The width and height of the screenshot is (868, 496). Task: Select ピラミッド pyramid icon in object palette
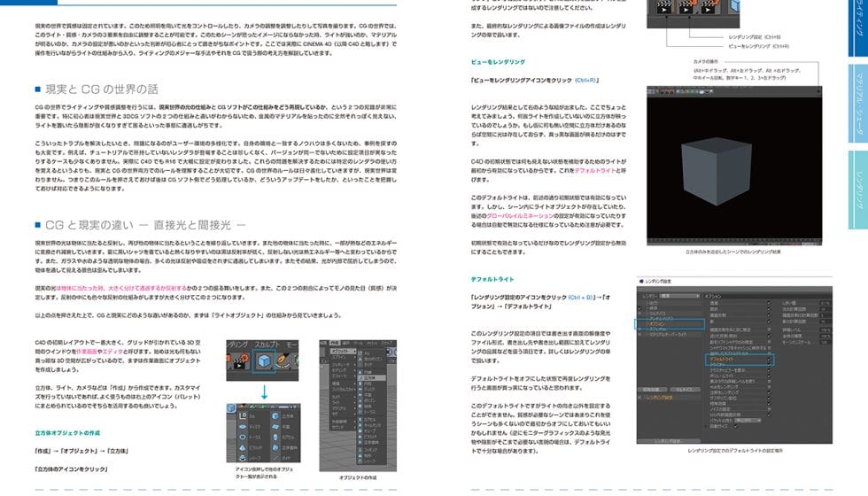pyautogui.click(x=243, y=447)
